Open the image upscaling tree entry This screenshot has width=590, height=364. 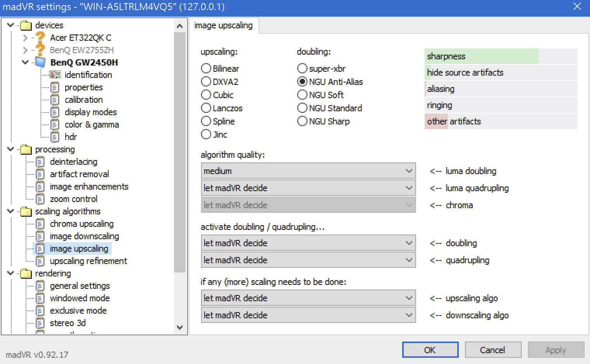tap(79, 248)
